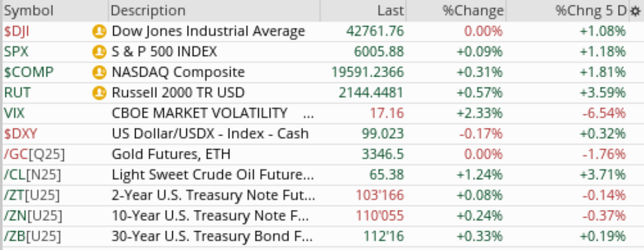Click the gear icon in the header

635,11
